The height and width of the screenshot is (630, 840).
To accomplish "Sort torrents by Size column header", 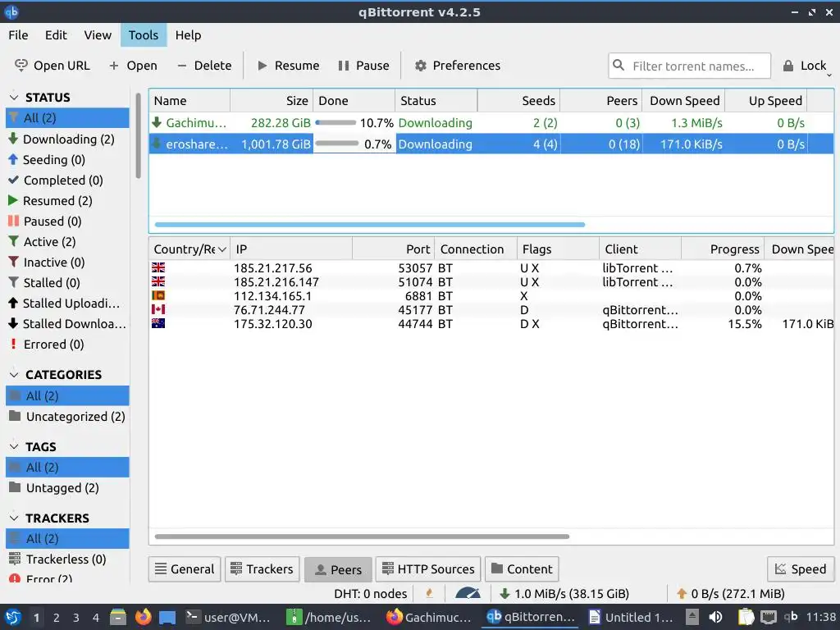I will (272, 101).
